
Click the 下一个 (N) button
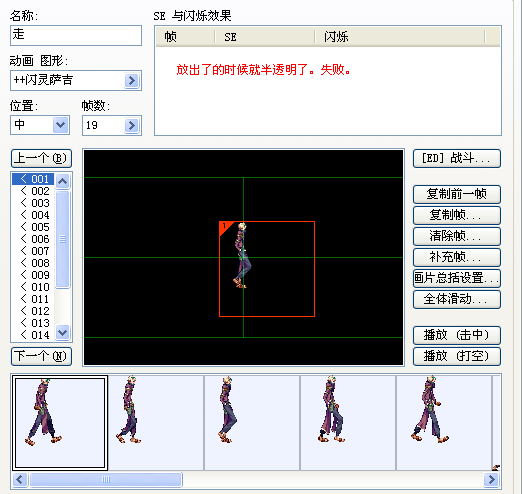[41, 356]
